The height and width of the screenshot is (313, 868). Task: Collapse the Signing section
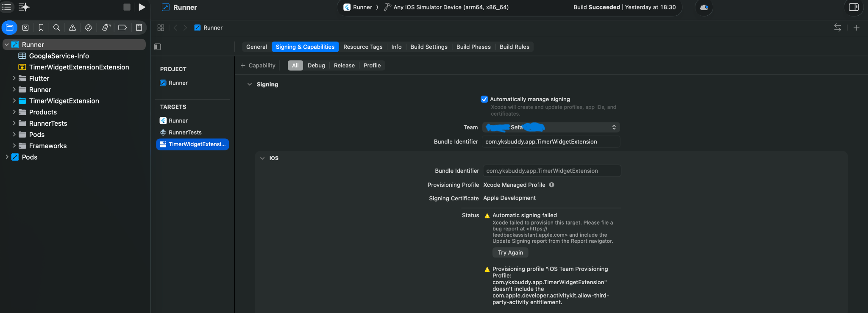[x=250, y=84]
